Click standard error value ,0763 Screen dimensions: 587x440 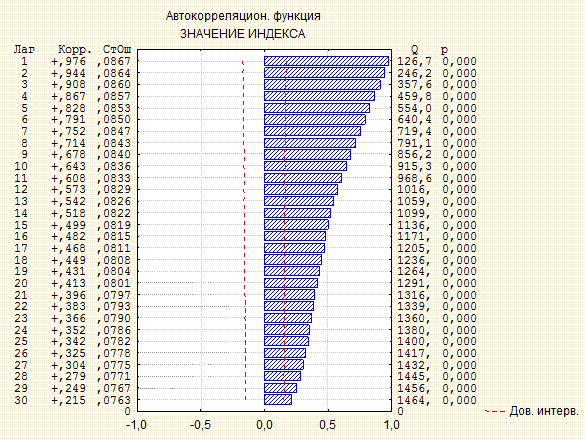click(x=114, y=400)
